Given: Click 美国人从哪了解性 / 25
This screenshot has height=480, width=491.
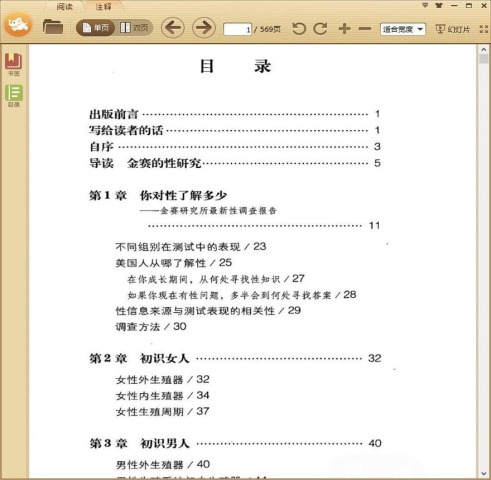Looking at the screenshot, I should tap(173, 263).
